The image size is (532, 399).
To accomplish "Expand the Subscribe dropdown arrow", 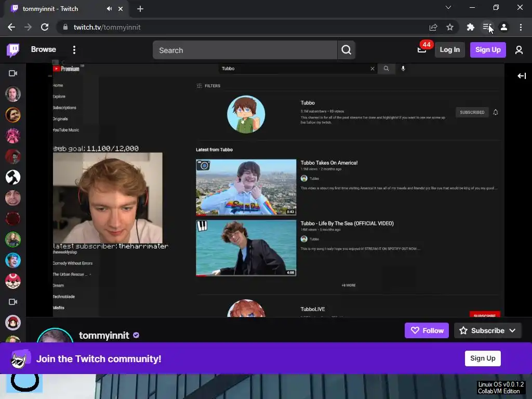I will [x=512, y=330].
